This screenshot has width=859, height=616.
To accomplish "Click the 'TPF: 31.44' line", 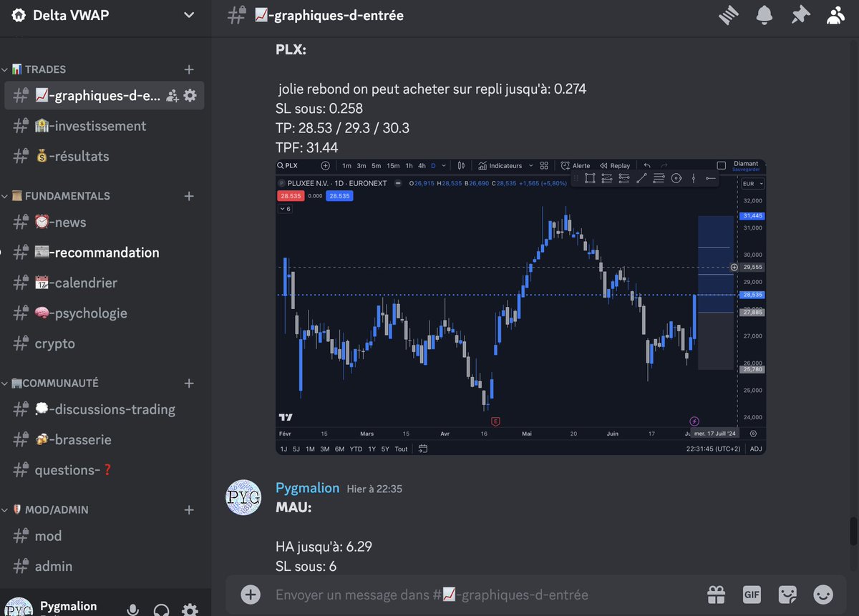I will 306,147.
